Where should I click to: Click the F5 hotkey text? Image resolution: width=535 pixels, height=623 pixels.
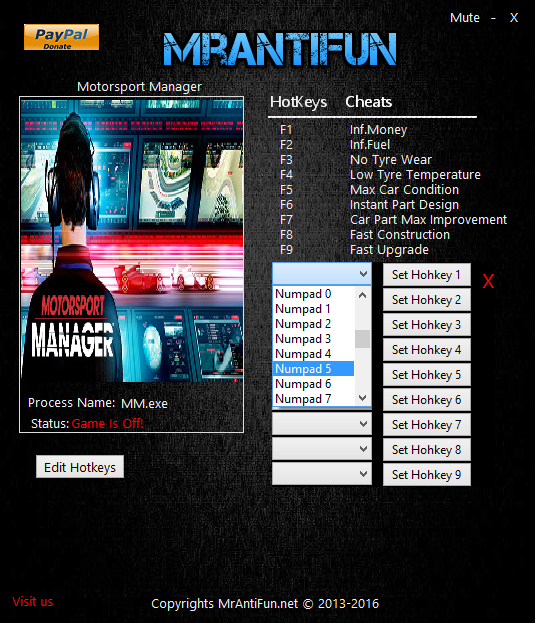[286, 190]
